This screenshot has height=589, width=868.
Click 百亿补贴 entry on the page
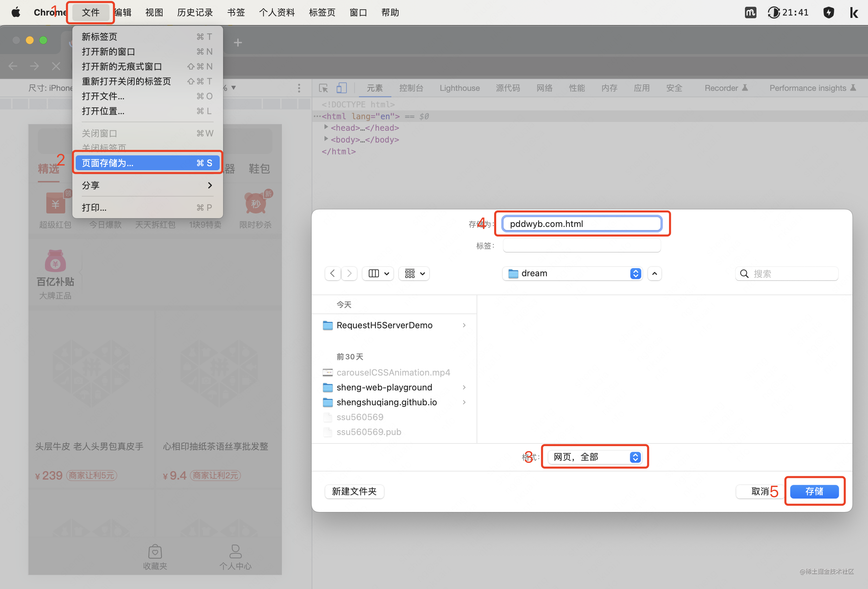(x=55, y=275)
